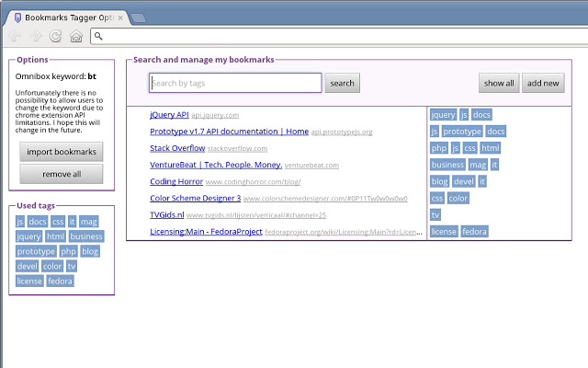
Task: Select the prototype tag in Used tags
Action: 36,251
